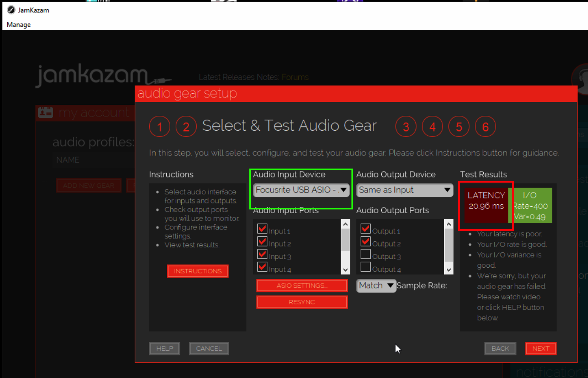The width and height of the screenshot is (588, 378).
Task: Click step 3 circle in setup wizard
Action: click(406, 126)
